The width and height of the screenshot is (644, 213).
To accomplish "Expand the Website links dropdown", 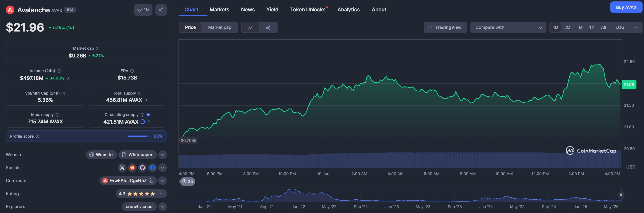I will click(163, 155).
